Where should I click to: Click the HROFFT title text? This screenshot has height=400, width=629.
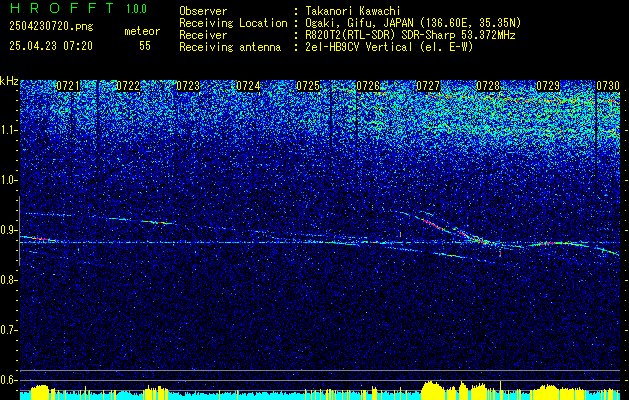tap(62, 8)
